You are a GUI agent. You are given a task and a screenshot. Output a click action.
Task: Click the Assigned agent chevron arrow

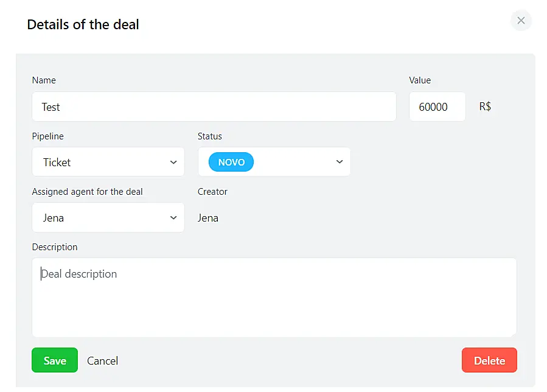click(173, 218)
